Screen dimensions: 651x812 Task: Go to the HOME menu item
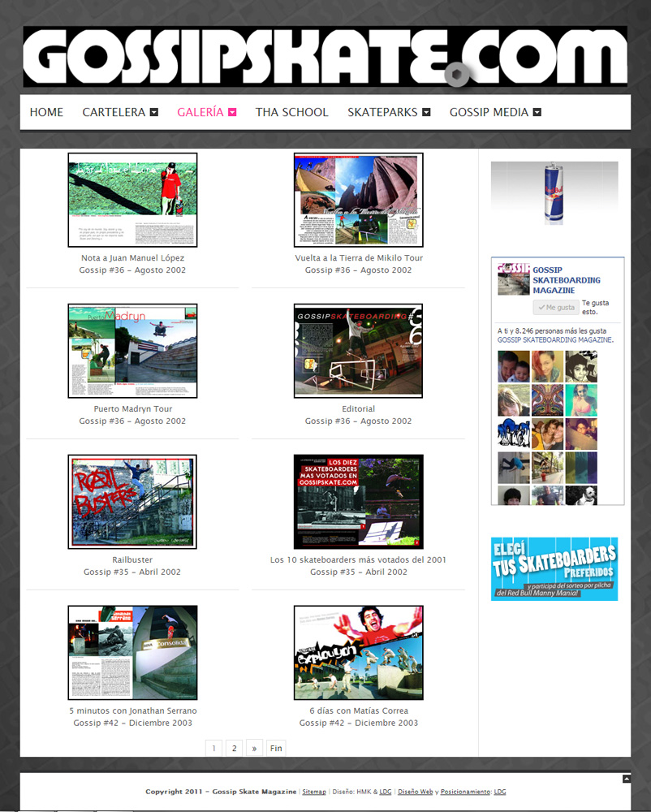[x=46, y=113]
